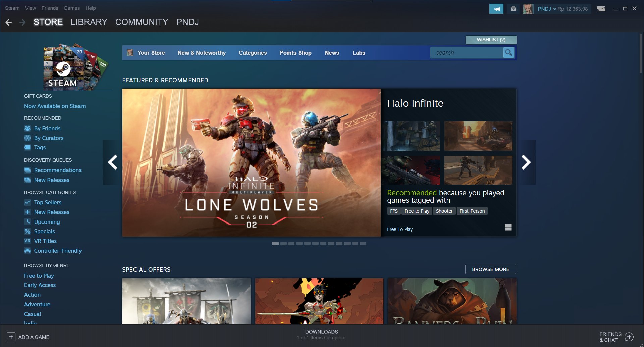Image resolution: width=644 pixels, height=347 pixels.
Task: Select the first carousel page indicator
Action: (275, 244)
